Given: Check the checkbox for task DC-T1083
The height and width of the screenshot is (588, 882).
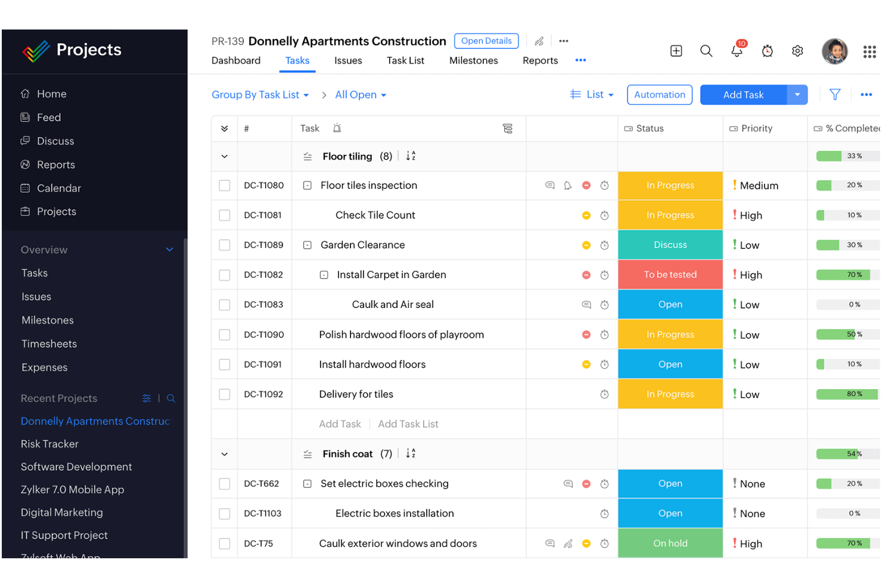Looking at the screenshot, I should point(225,304).
